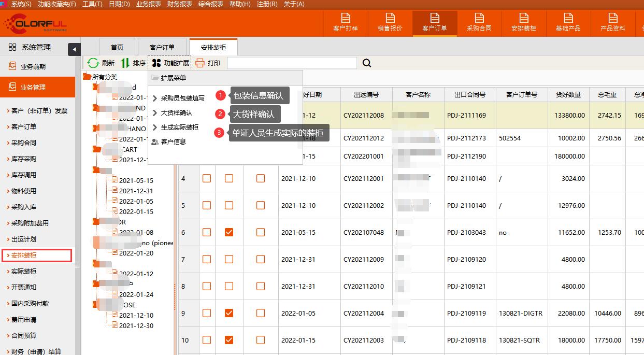This screenshot has height=355, width=644.
Task: Open 实际装柜 in the sidebar
Action: [24, 271]
